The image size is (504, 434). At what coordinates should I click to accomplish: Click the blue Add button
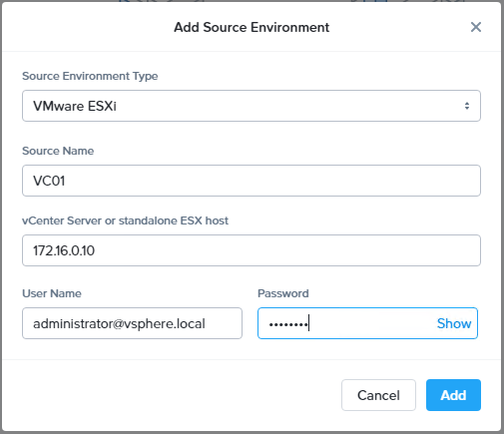tap(453, 395)
